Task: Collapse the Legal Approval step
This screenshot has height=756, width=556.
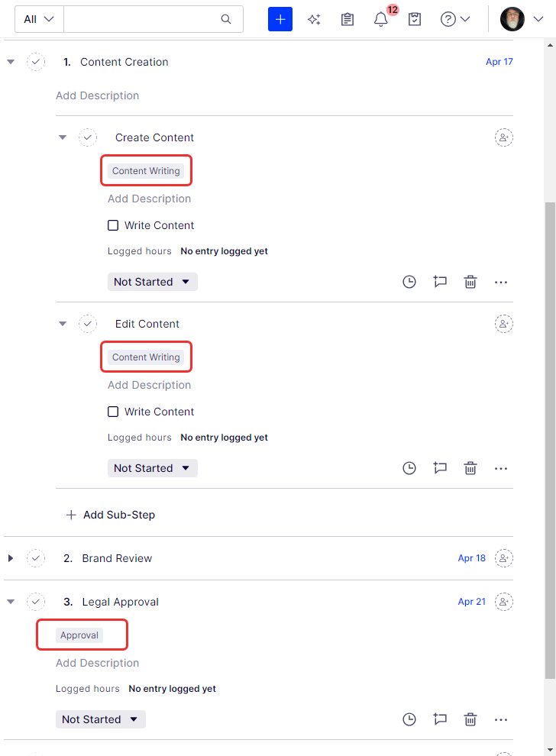Action: 10,602
